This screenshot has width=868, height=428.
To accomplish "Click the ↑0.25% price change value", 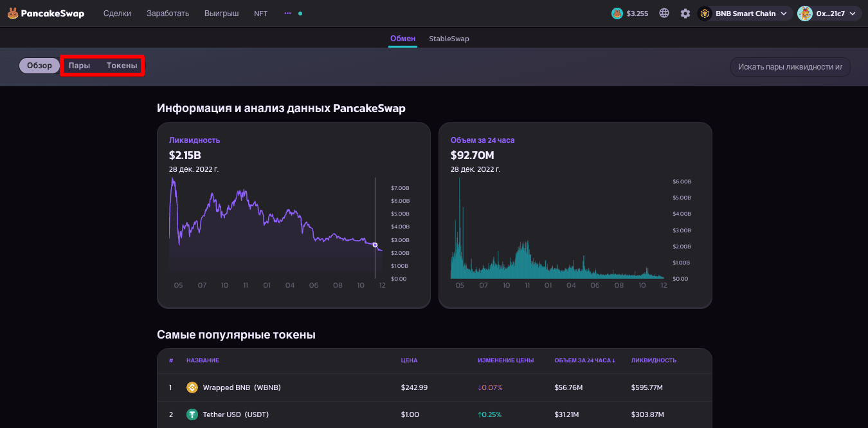I will pos(489,414).
